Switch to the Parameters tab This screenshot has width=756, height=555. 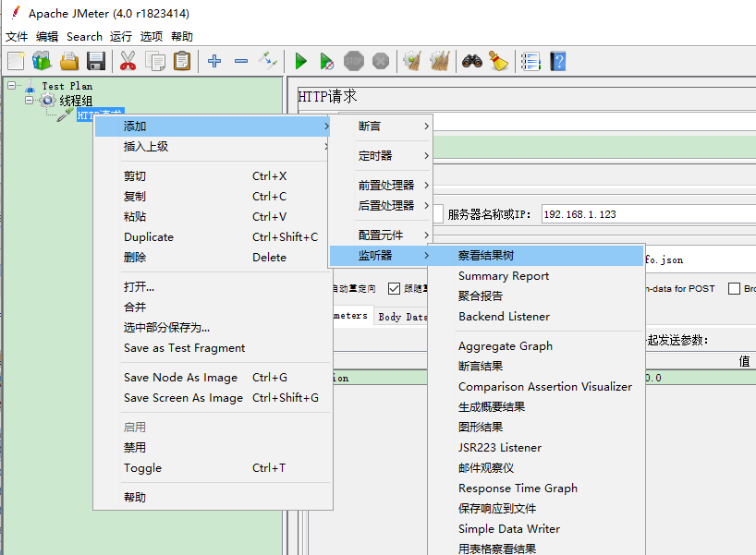(x=352, y=316)
